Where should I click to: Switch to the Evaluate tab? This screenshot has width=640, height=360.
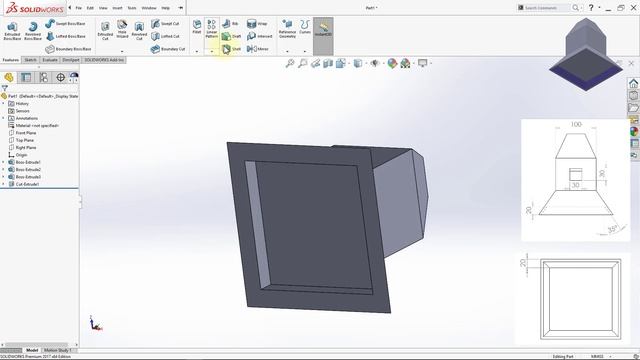50,60
